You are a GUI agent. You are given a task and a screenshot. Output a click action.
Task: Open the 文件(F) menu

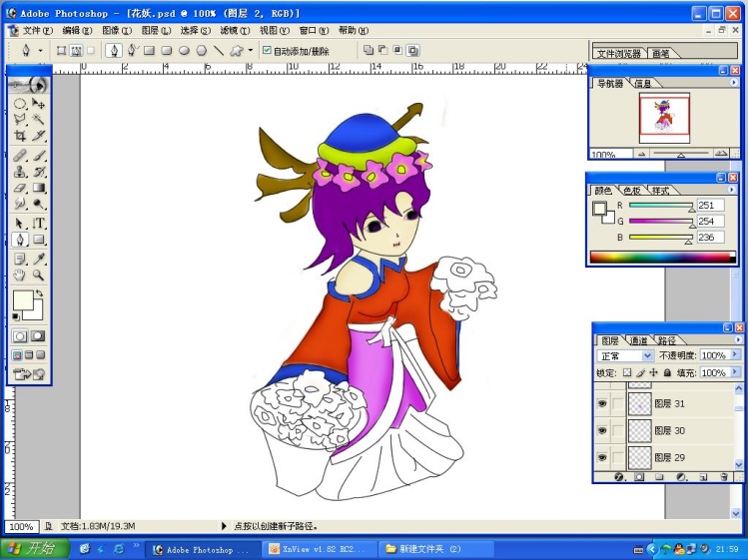(x=37, y=30)
